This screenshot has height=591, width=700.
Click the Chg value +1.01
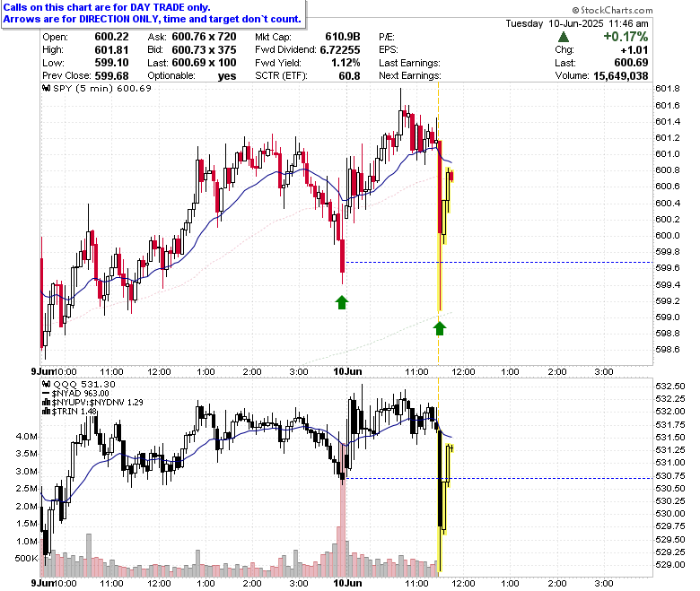(634, 50)
